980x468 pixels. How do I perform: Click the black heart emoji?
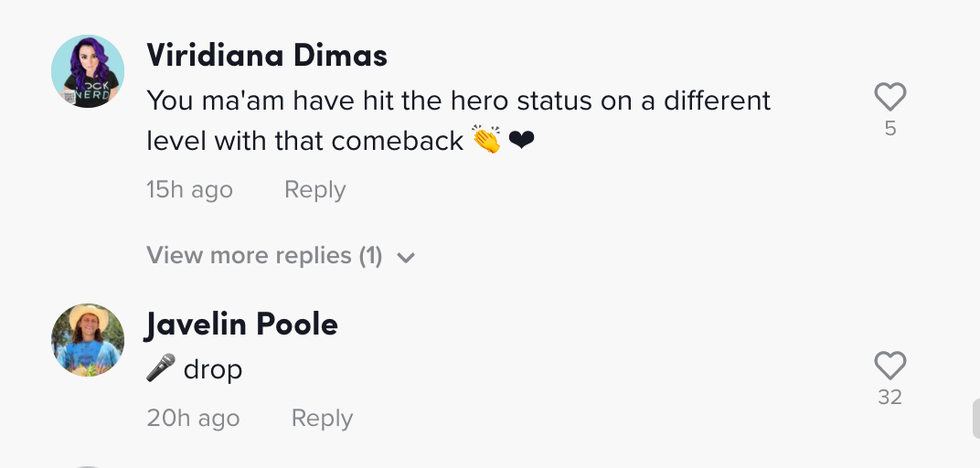[x=521, y=141]
